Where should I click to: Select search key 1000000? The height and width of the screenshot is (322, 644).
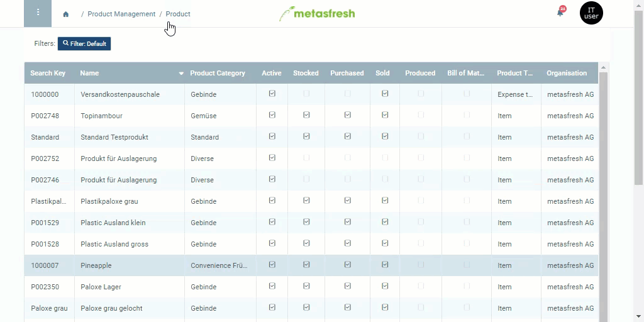(45, 94)
